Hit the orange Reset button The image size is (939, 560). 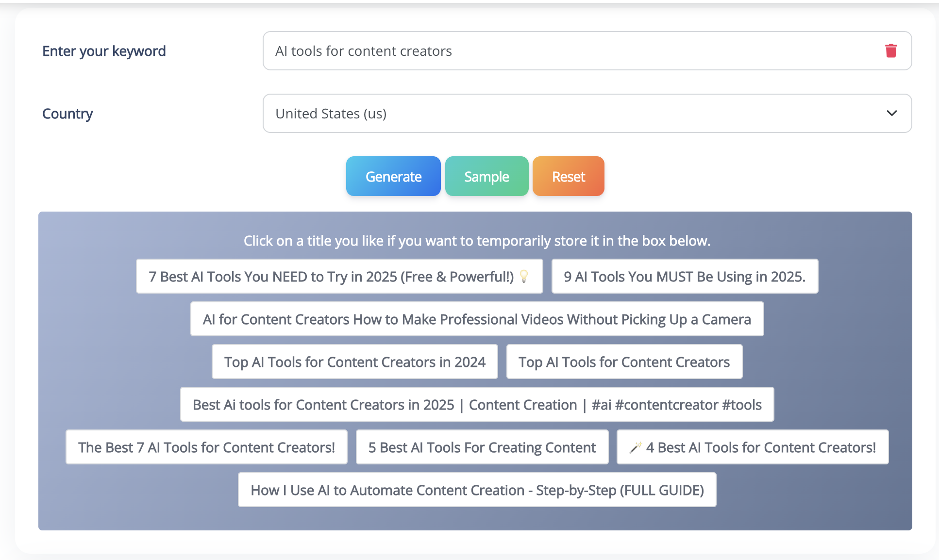[x=568, y=176]
